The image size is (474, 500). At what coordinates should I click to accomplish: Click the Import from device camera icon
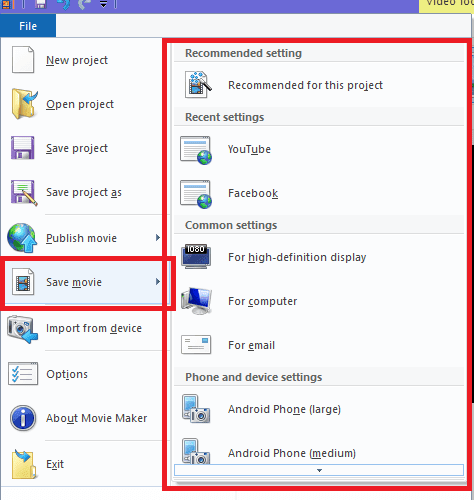(x=23, y=329)
